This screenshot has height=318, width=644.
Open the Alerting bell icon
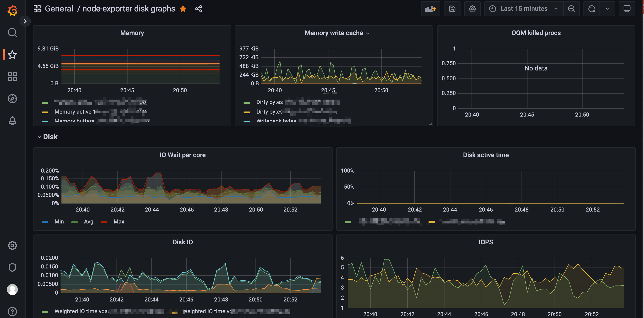12,121
